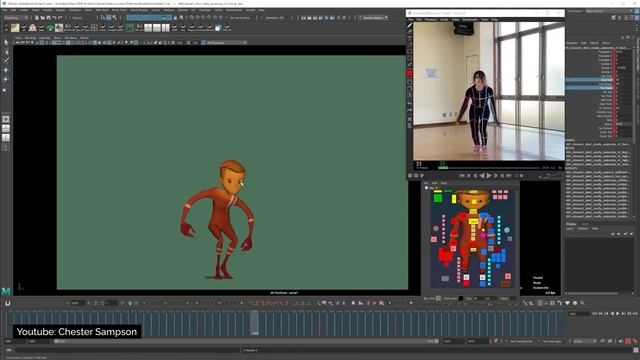Click the yellow chest control button in picker

coord(473,222)
